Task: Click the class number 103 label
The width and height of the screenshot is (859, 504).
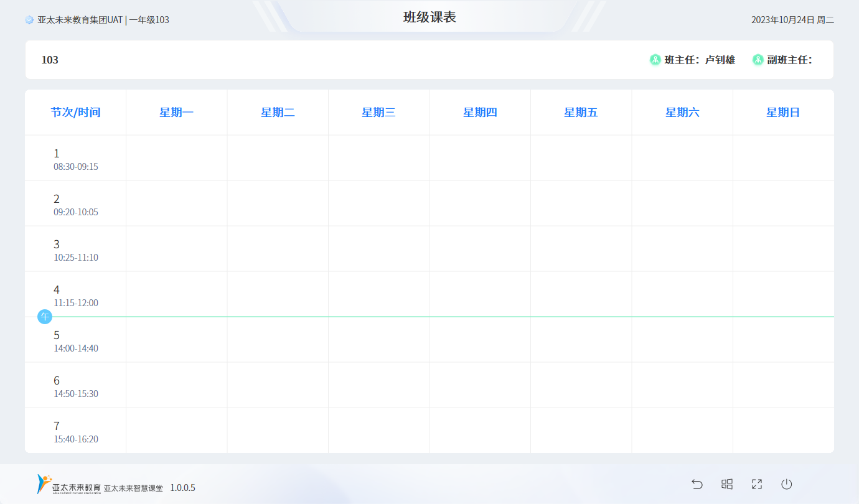Action: (50, 60)
